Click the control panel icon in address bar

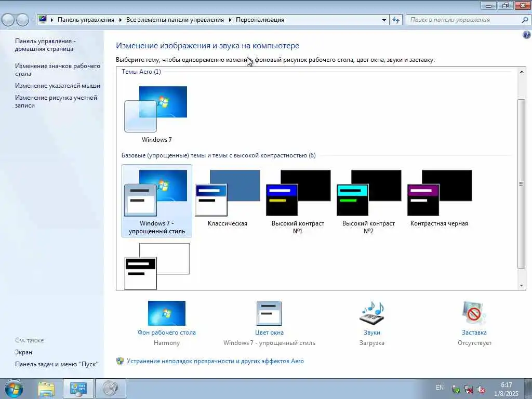tap(43, 19)
